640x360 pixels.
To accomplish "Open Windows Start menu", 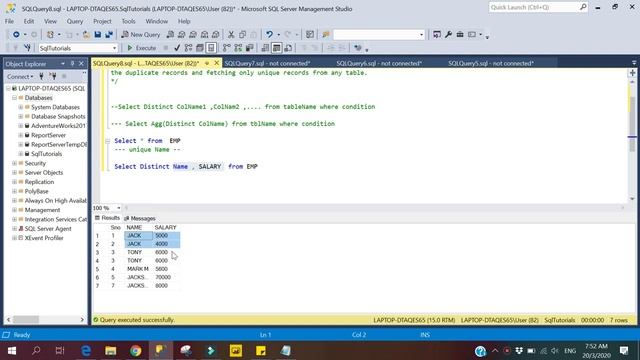I will click(11, 351).
